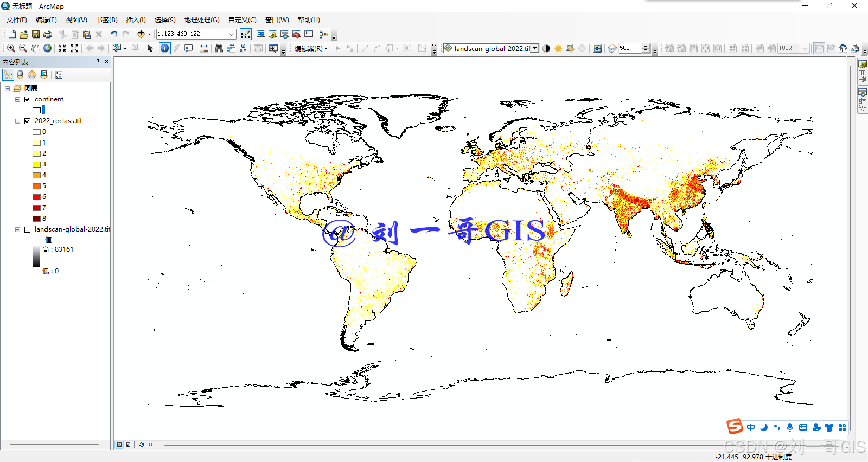
Task: Undo the last action
Action: [x=114, y=34]
